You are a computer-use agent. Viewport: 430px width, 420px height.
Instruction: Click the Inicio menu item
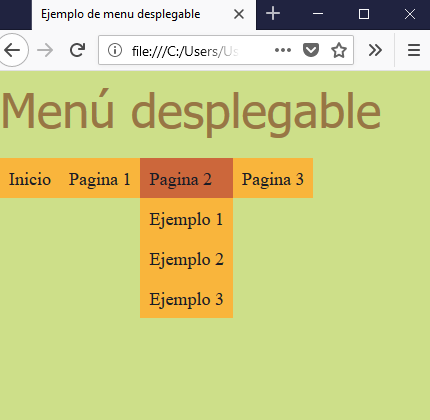tap(30, 178)
